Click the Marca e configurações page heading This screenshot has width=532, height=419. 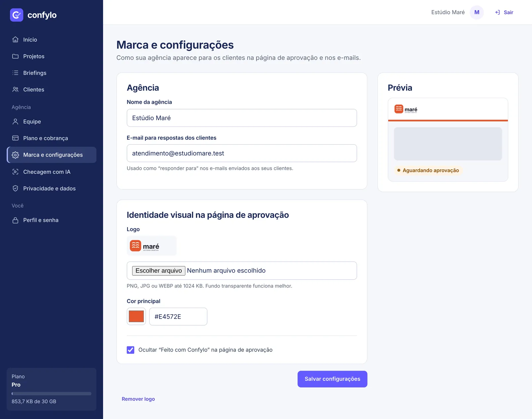[x=175, y=45]
